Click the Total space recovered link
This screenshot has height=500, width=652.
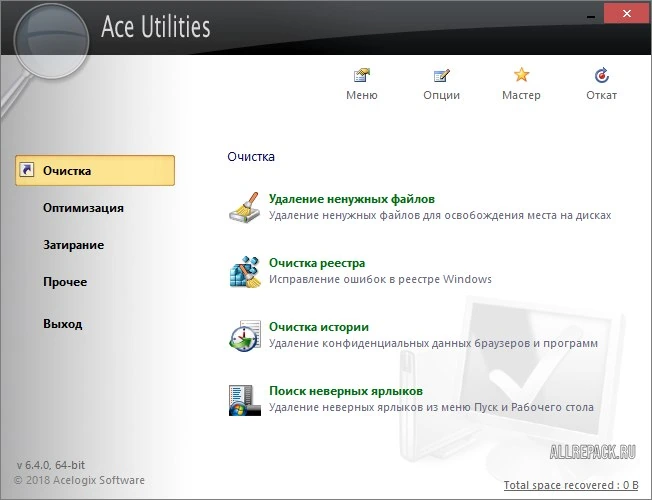[x=570, y=485]
